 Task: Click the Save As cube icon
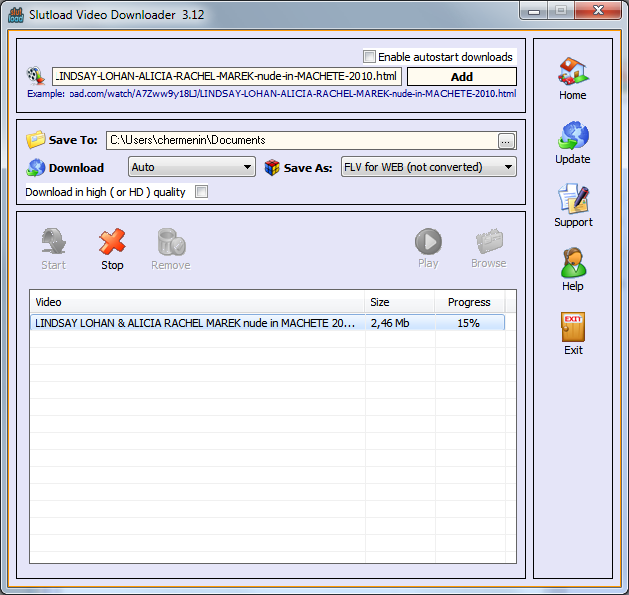click(272, 167)
